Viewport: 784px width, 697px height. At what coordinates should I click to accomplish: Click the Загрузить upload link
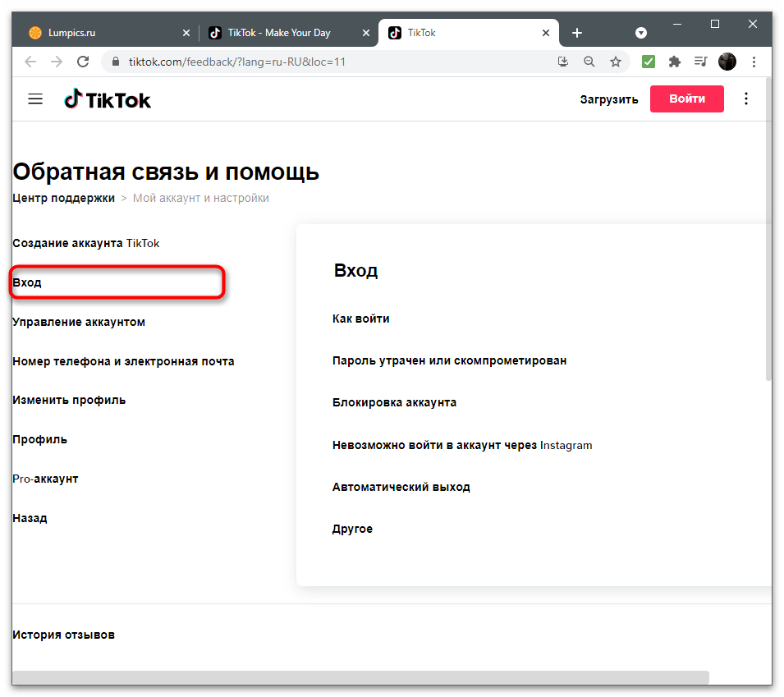coord(609,99)
